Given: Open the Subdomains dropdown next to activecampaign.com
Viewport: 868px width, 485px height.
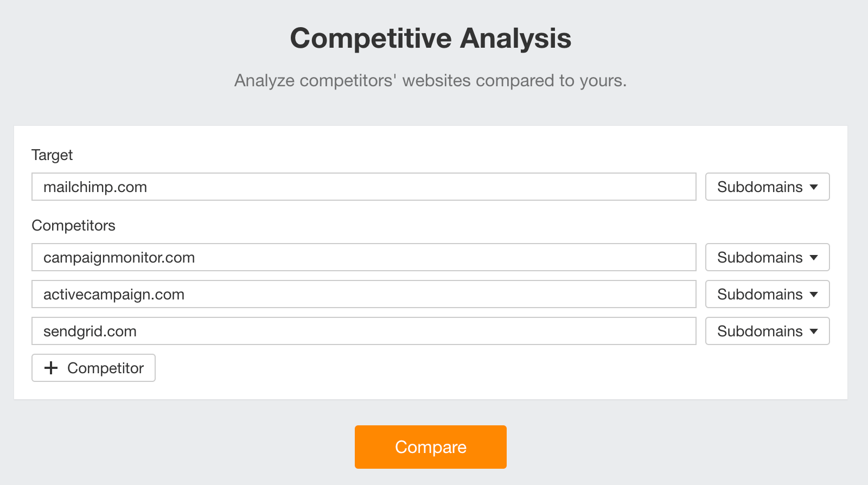Looking at the screenshot, I should (x=767, y=294).
